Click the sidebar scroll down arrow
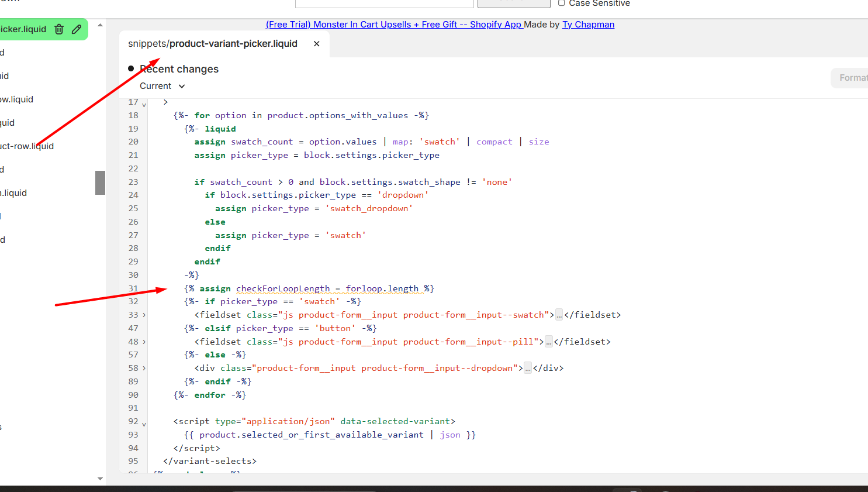The height and width of the screenshot is (492, 868). pyautogui.click(x=100, y=479)
